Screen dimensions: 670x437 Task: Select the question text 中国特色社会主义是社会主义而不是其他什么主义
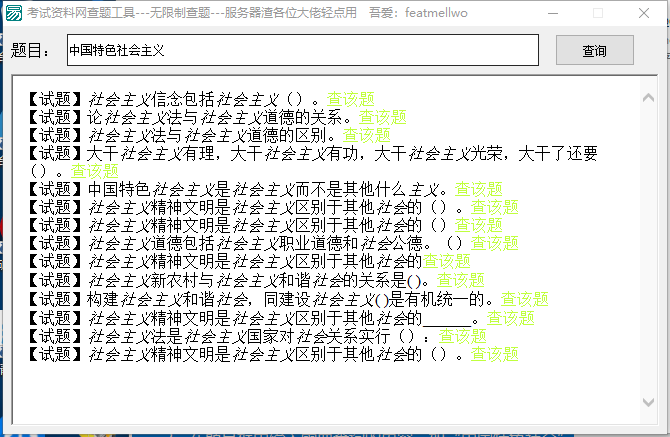[x=268, y=189]
